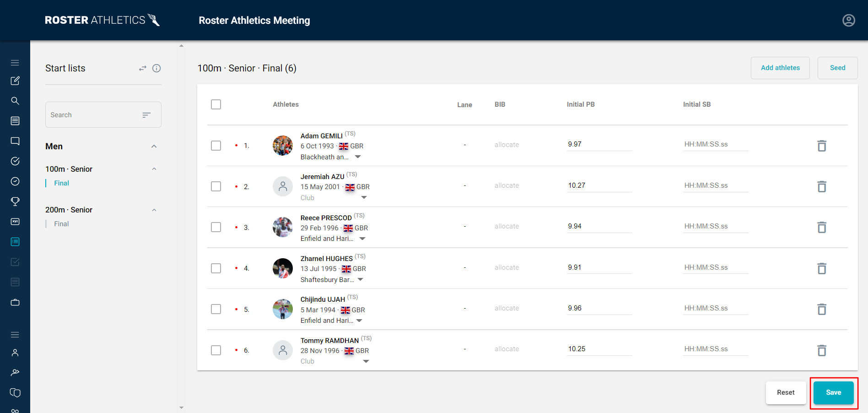
Task: Open the account profile icon top right
Action: (x=848, y=20)
